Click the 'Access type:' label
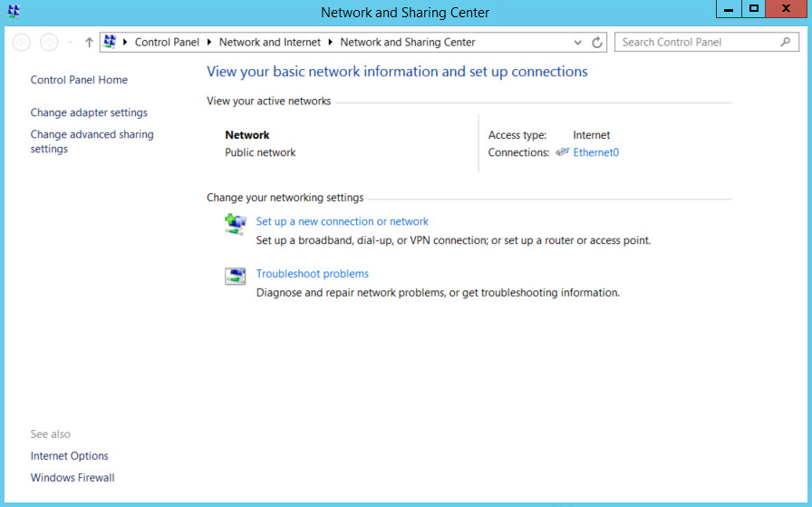The width and height of the screenshot is (812, 507). pyautogui.click(x=517, y=135)
